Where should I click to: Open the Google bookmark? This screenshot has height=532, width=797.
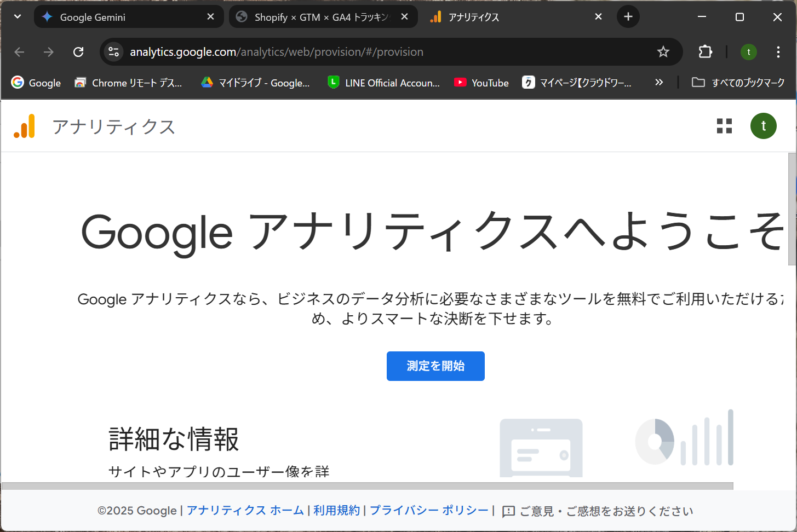click(x=36, y=83)
